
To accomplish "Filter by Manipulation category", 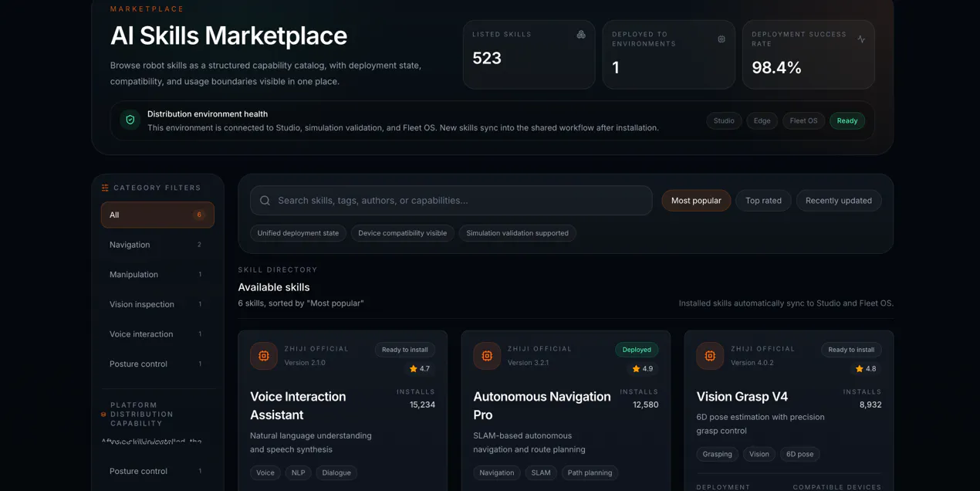I will click(x=157, y=274).
